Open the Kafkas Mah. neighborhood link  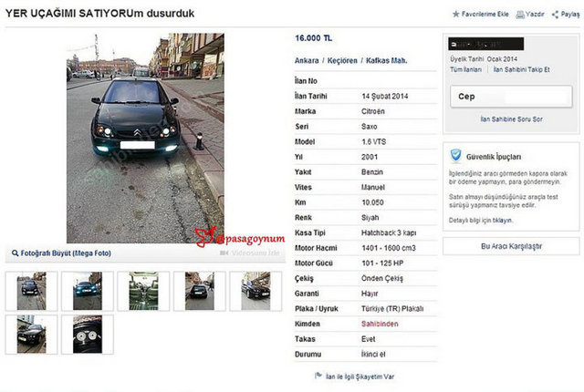pyautogui.click(x=386, y=60)
